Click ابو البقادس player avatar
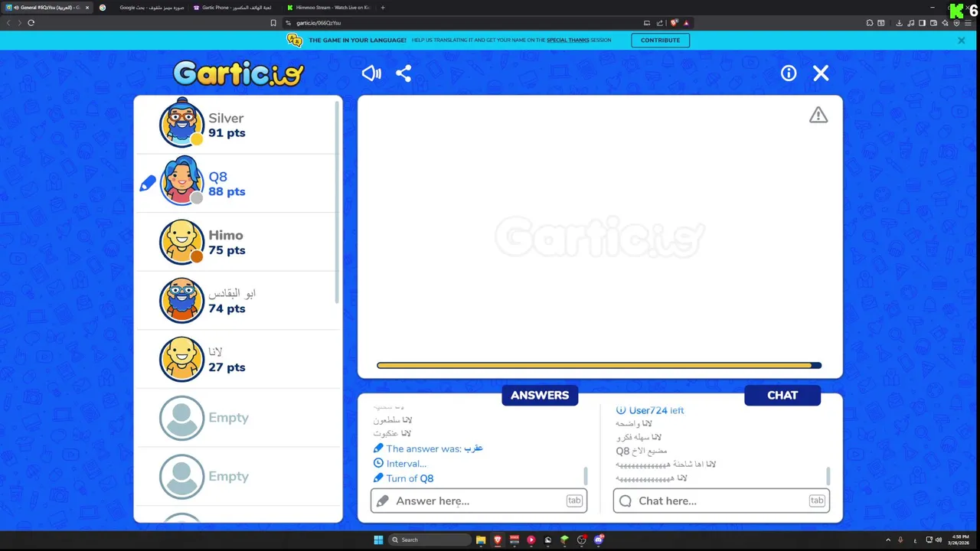The width and height of the screenshot is (980, 551). coord(181,300)
